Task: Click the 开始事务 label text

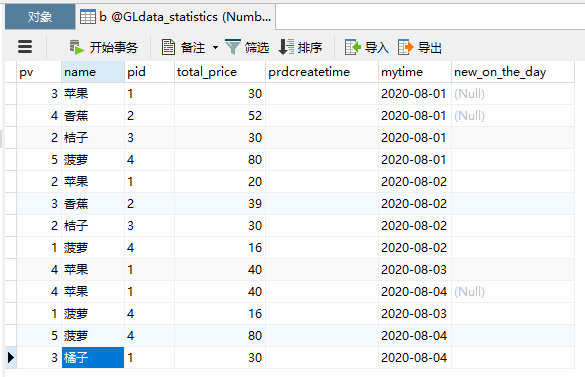Action: [114, 48]
